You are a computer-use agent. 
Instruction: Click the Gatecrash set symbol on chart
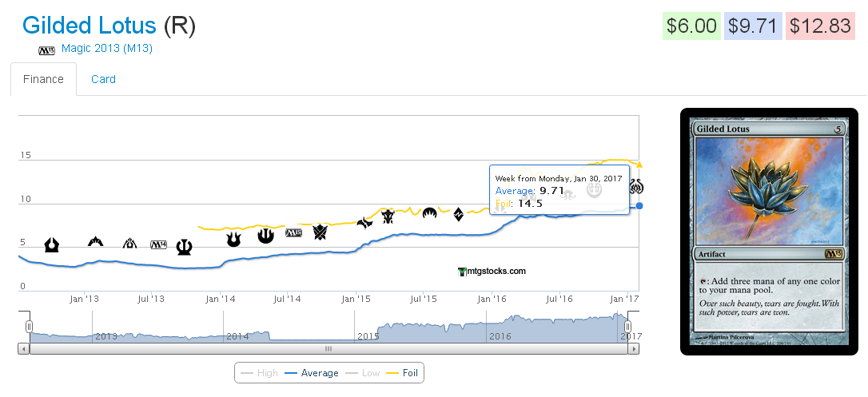(96, 241)
